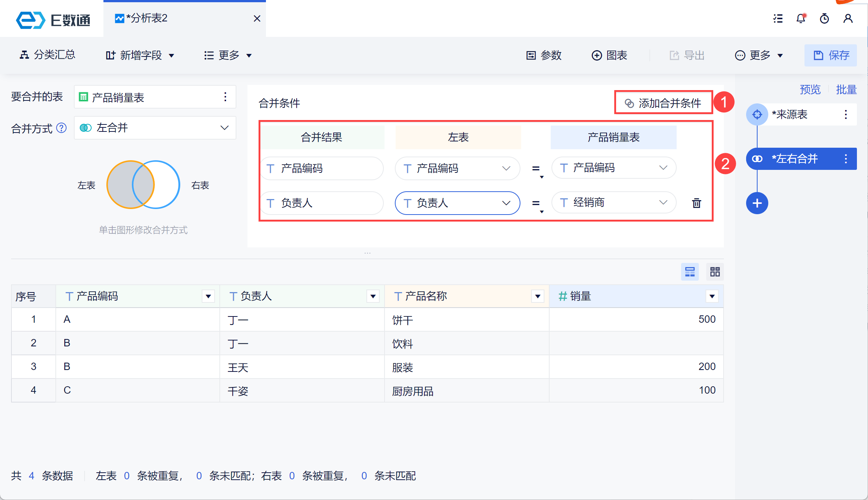This screenshot has height=500, width=868.
Task: Click the blue plus add-step button
Action: pyautogui.click(x=757, y=203)
